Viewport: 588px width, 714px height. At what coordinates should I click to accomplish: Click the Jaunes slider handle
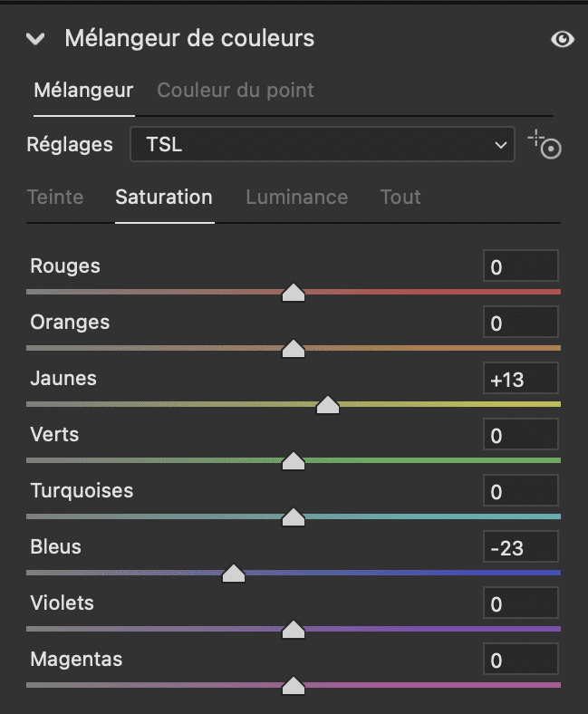(x=327, y=405)
